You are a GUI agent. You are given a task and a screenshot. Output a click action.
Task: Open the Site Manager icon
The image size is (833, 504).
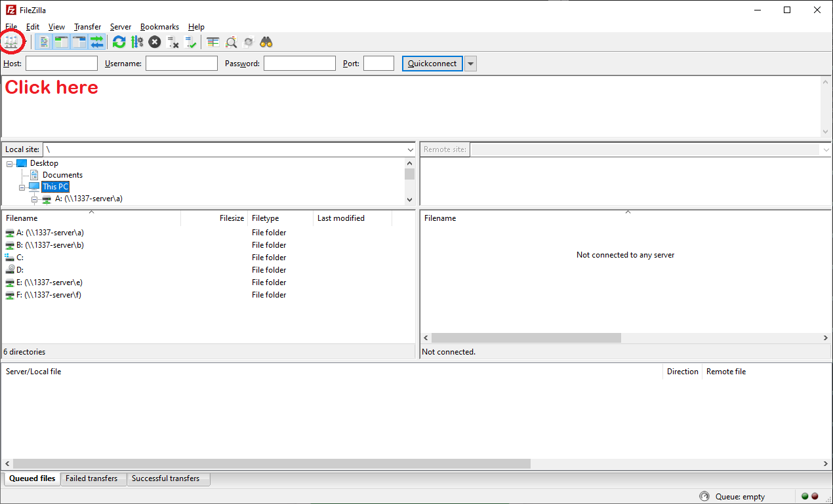tap(11, 42)
